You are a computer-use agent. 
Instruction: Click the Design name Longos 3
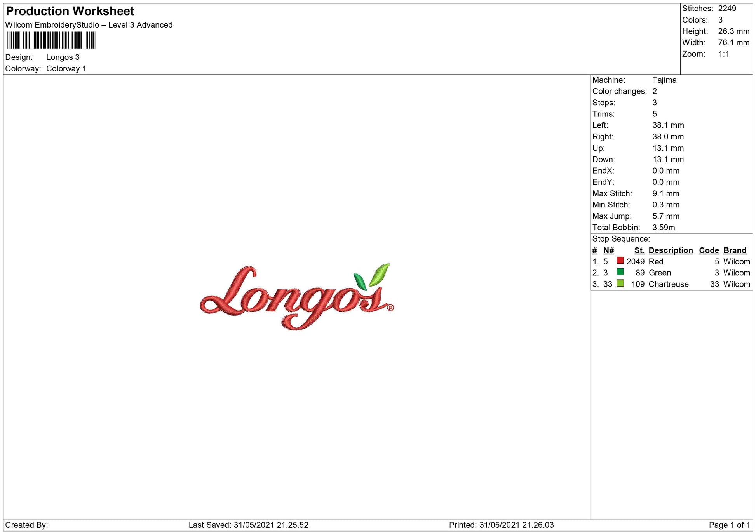(x=63, y=57)
